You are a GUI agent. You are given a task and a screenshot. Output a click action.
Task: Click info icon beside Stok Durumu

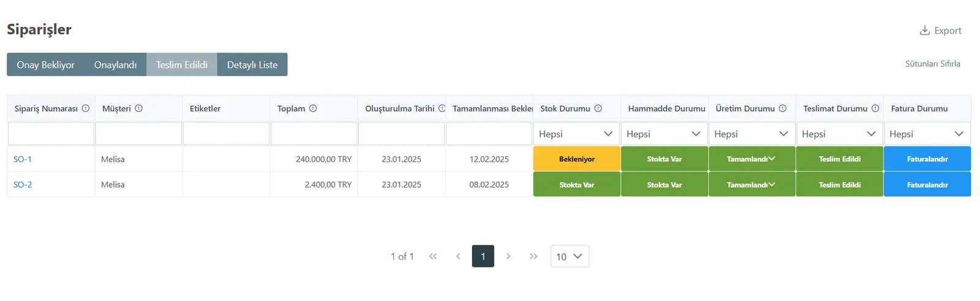(x=598, y=108)
